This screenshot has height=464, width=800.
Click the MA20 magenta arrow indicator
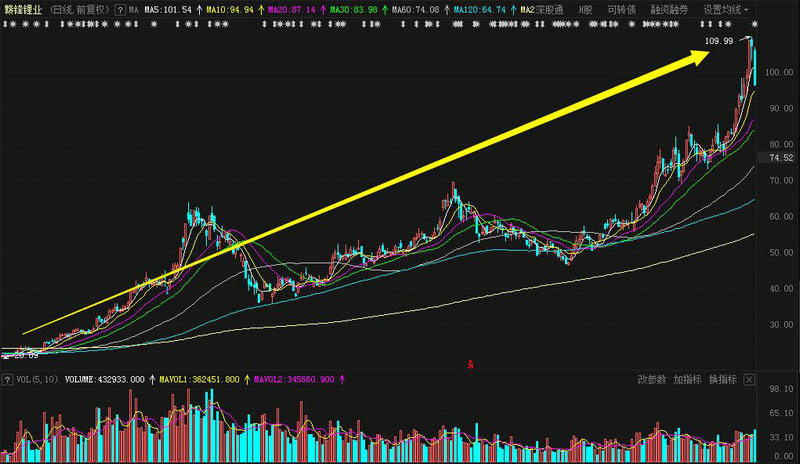(x=320, y=9)
